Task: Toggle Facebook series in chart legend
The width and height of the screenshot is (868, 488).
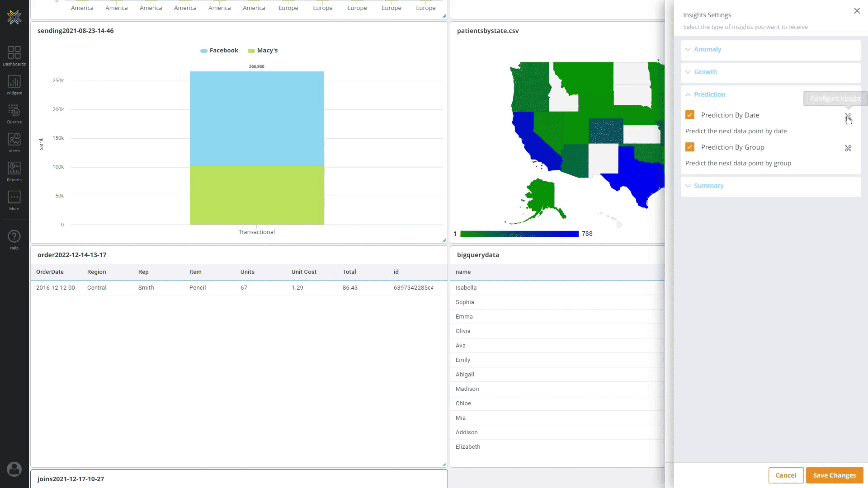Action: click(219, 51)
